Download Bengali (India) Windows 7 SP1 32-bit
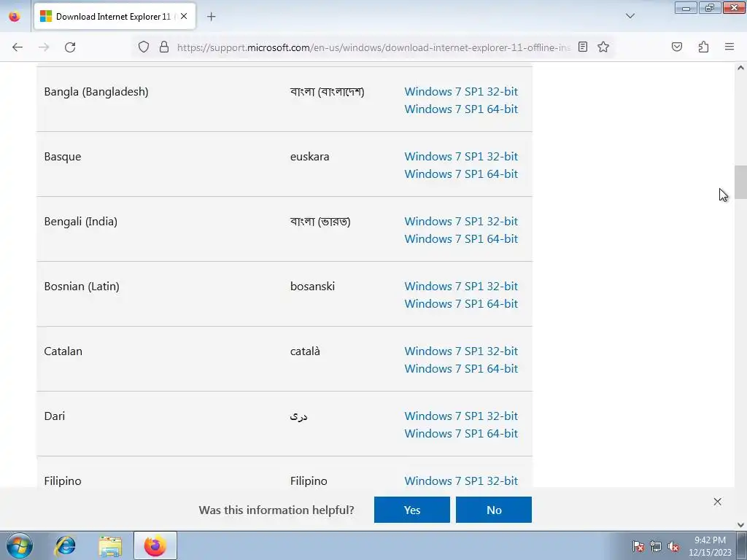This screenshot has height=560, width=747. [x=461, y=222]
